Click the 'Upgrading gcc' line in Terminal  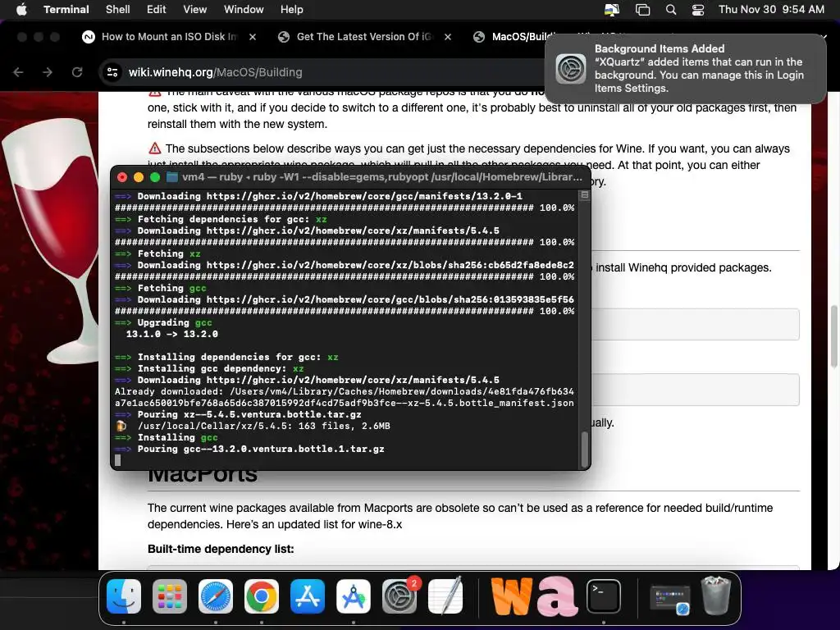(163, 322)
